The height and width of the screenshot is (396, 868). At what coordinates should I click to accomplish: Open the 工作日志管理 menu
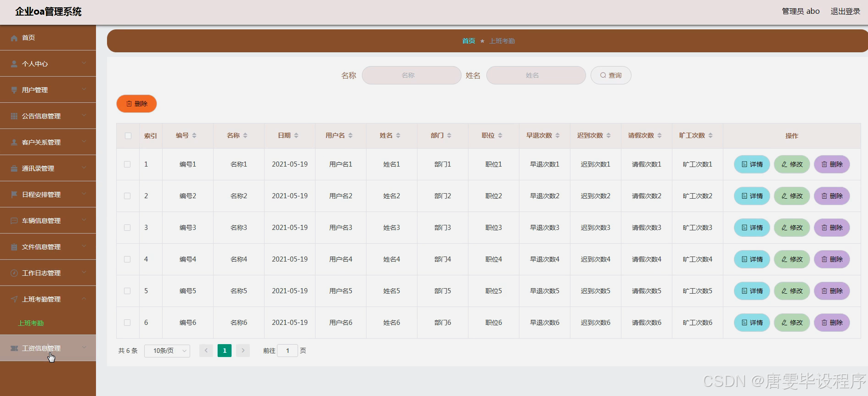tap(48, 273)
